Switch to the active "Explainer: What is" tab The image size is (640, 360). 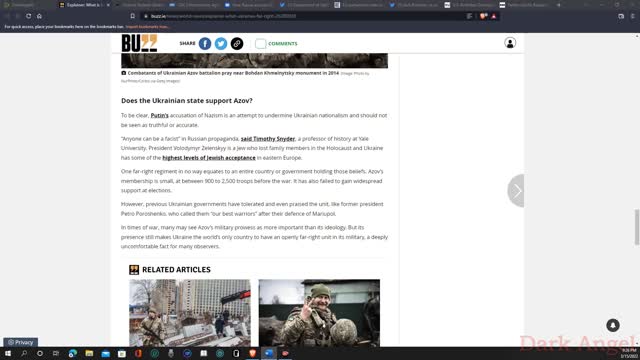pos(84,5)
